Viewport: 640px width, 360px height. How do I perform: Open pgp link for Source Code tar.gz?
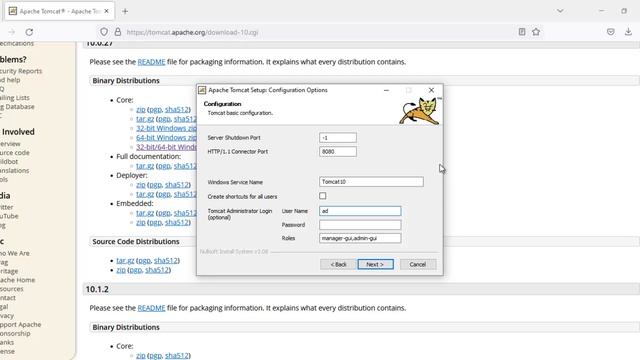point(144,260)
